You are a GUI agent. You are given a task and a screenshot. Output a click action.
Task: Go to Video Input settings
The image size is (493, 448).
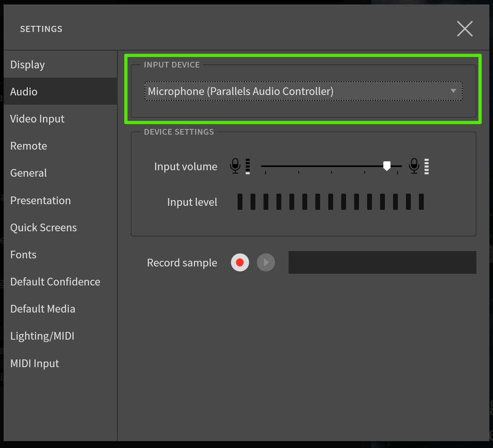click(60, 118)
